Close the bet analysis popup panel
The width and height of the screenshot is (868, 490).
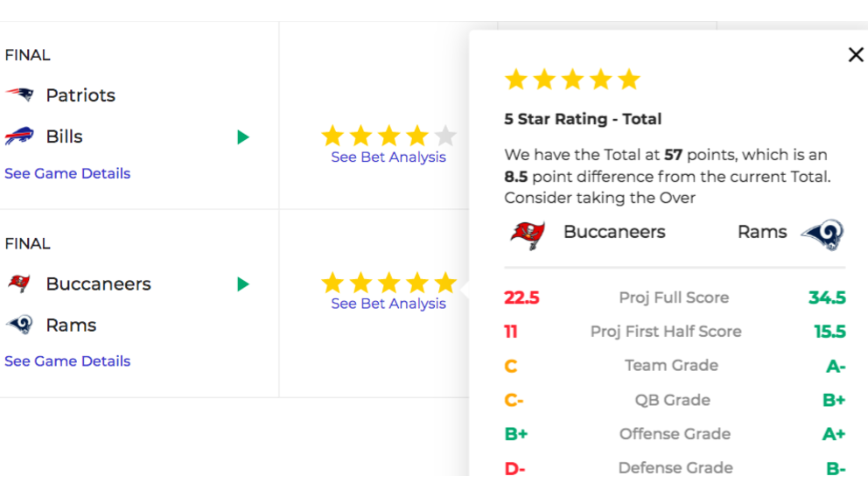click(x=855, y=54)
